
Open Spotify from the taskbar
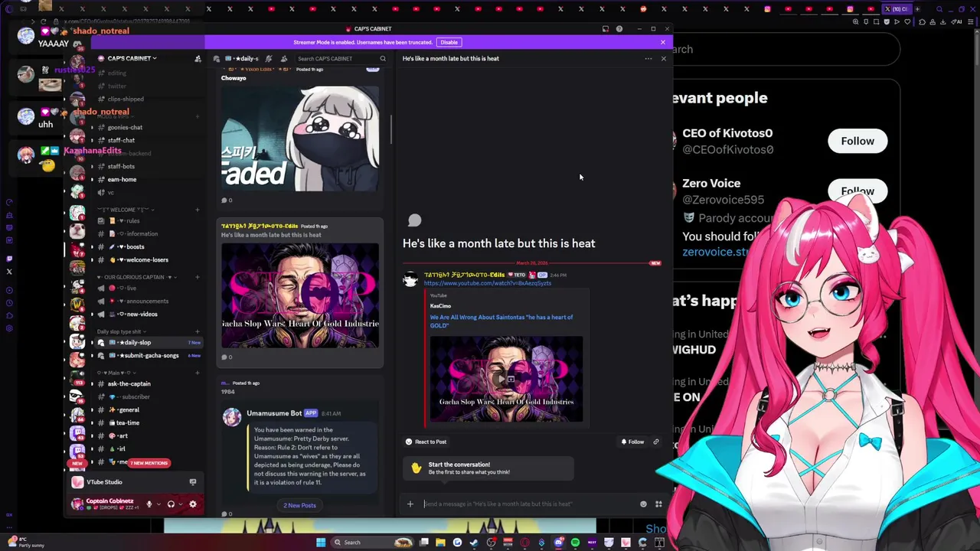575,542
